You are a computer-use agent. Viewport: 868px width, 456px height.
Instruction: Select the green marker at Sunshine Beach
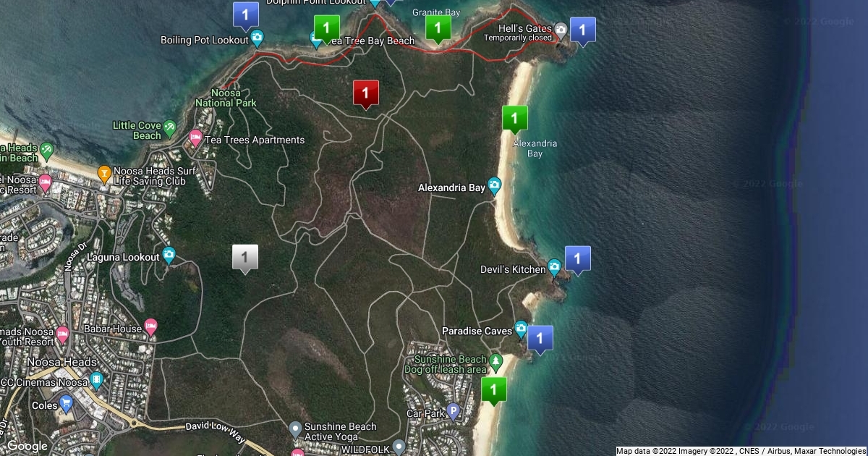494,391
